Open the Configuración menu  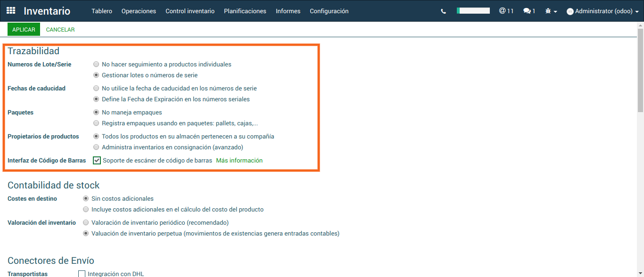click(x=329, y=11)
